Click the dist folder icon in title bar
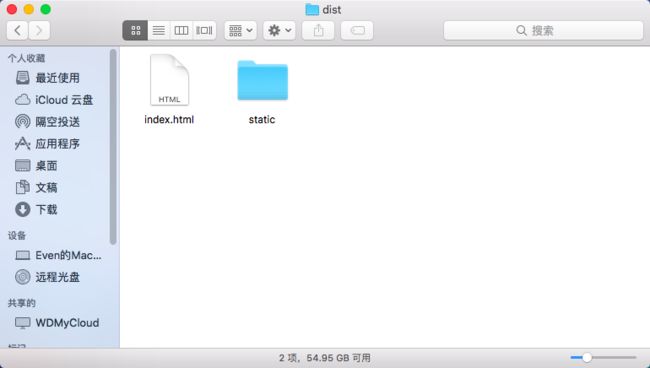This screenshot has width=650, height=368. pos(312,10)
